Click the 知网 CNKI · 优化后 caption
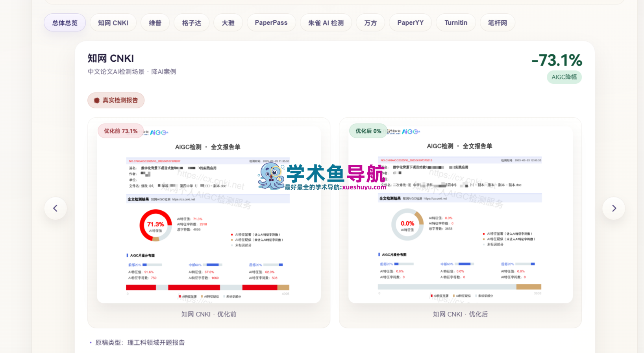Screen dimensions: 644x353 coord(460,314)
